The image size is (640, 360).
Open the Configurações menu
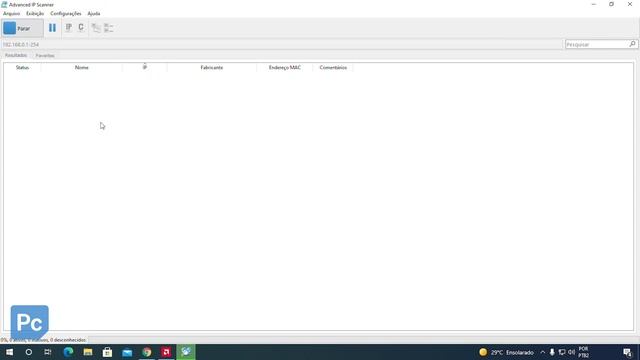(x=66, y=13)
